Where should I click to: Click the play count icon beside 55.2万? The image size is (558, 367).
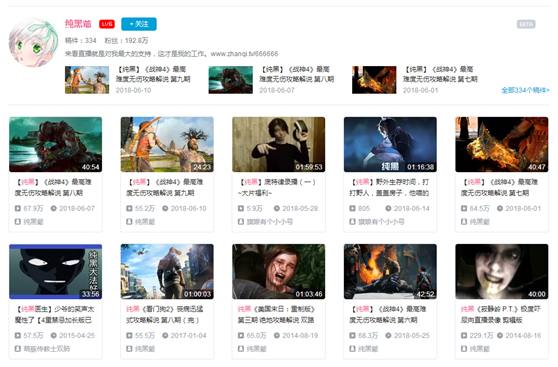pyautogui.click(x=129, y=208)
